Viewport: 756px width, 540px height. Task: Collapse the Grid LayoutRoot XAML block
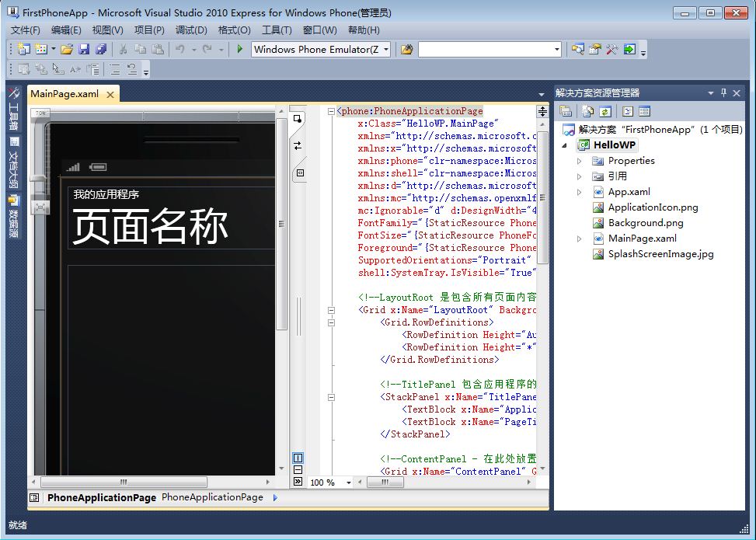coord(331,310)
